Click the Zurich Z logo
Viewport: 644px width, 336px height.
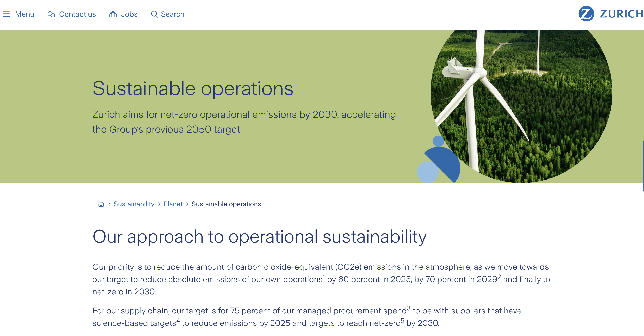tap(586, 14)
